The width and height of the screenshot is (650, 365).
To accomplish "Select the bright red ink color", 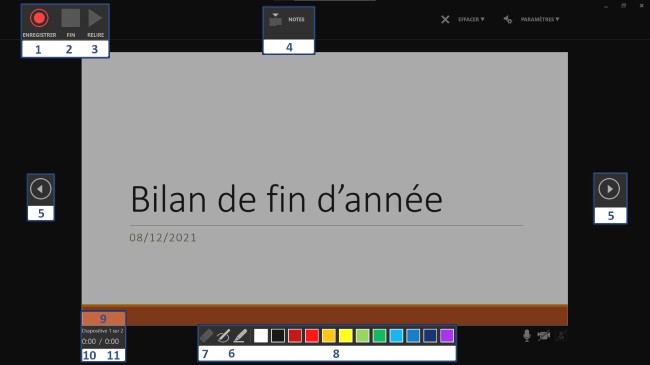I will 312,336.
